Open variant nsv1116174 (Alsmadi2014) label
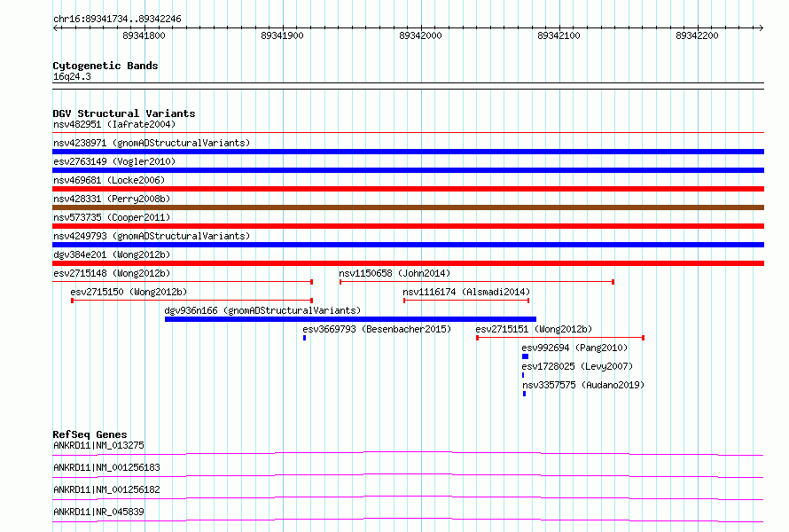The image size is (789, 532). [x=466, y=292]
